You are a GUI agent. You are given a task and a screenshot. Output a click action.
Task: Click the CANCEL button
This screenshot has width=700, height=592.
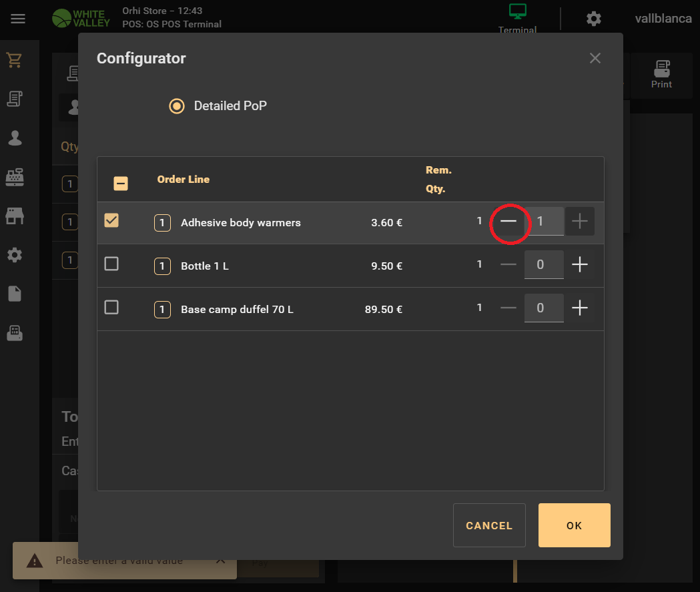click(x=489, y=525)
